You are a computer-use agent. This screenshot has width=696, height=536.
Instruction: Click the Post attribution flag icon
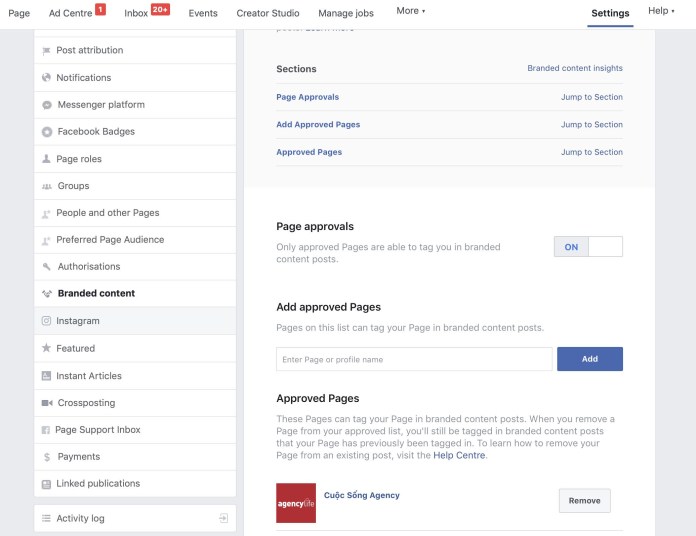tap(46, 51)
